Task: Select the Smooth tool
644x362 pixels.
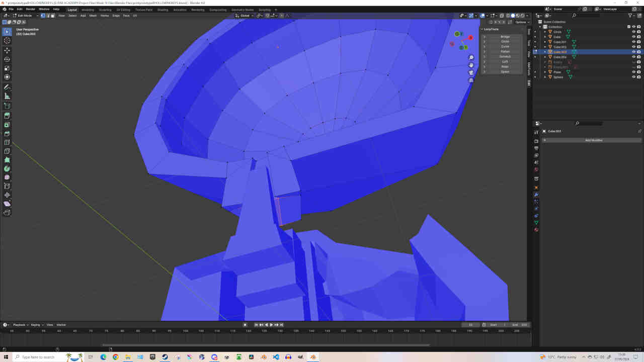Action: click(7, 177)
